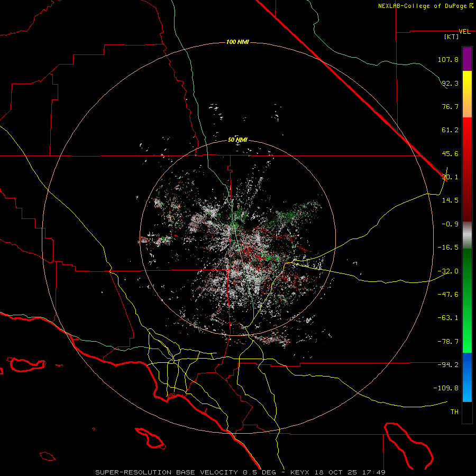Click the NEXLAB-College of DuPage title text
The width and height of the screenshot is (476, 476).
[422, 6]
